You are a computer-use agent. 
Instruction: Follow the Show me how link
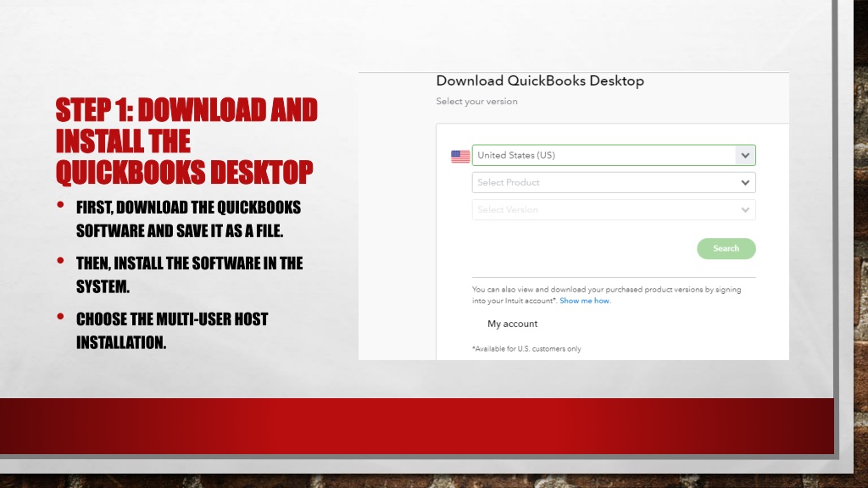(585, 301)
